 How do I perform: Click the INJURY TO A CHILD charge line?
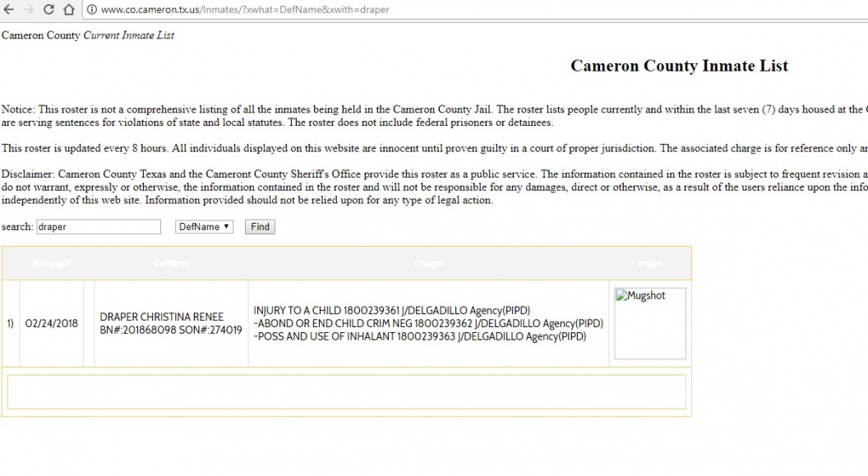pos(392,311)
